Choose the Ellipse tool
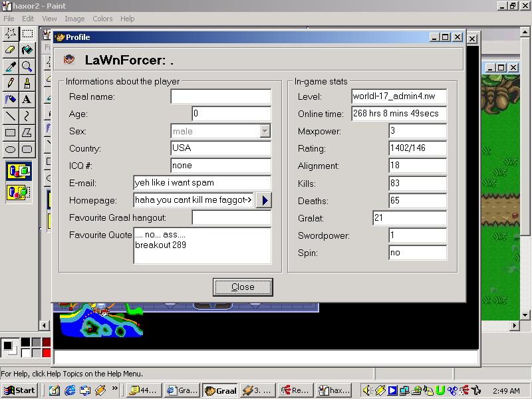Image resolution: width=532 pixels, height=399 pixels. point(11,149)
